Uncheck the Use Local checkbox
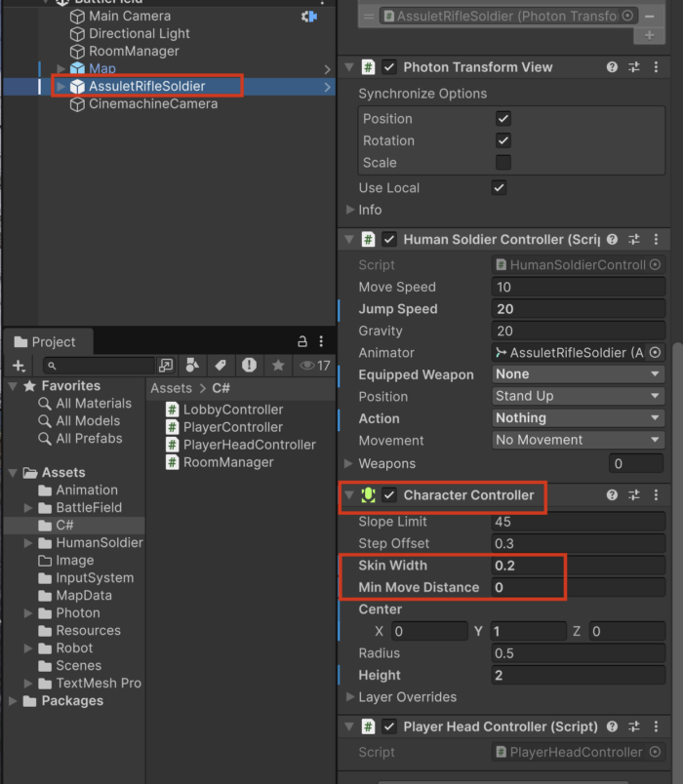This screenshot has height=784, width=683. coord(499,187)
